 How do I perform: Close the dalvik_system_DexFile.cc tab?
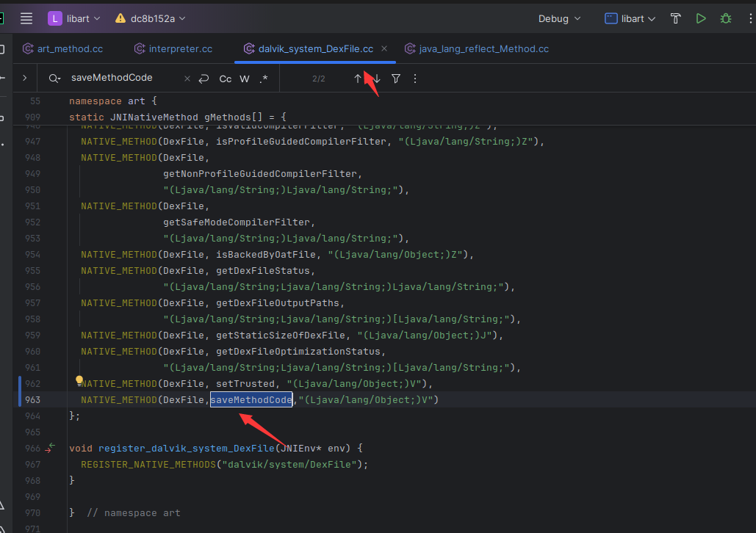[384, 48]
